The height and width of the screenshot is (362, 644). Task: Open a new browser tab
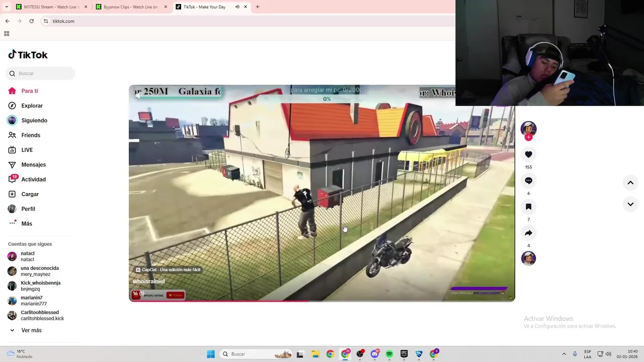tap(258, 7)
